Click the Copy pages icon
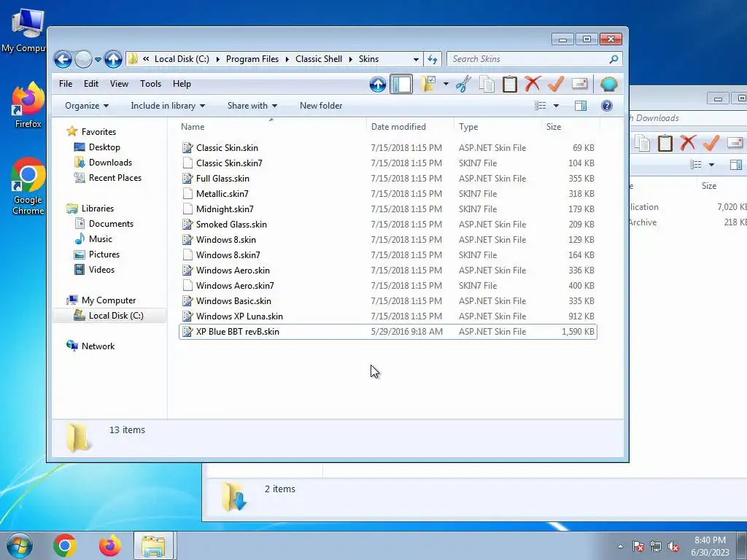Image resolution: width=747 pixels, height=560 pixels. coord(487,85)
